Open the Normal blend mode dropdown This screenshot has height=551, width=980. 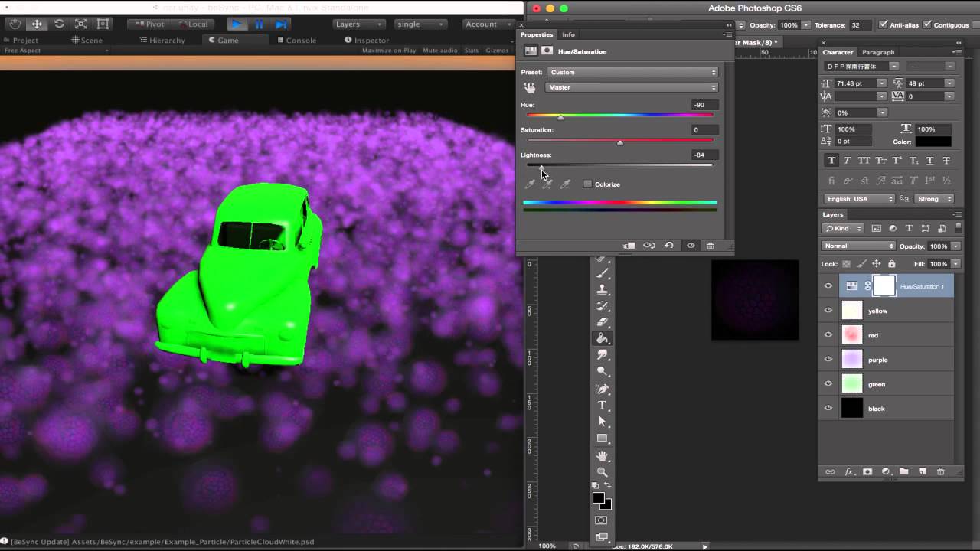[x=858, y=246]
